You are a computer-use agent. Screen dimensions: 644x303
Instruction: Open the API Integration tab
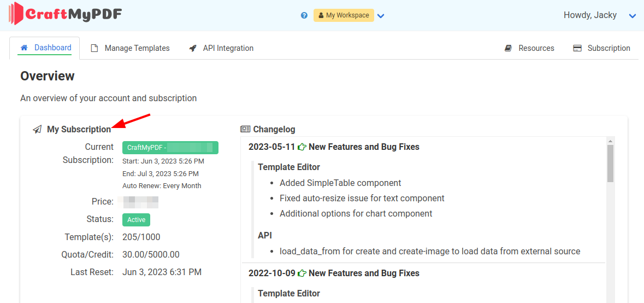pyautogui.click(x=228, y=48)
